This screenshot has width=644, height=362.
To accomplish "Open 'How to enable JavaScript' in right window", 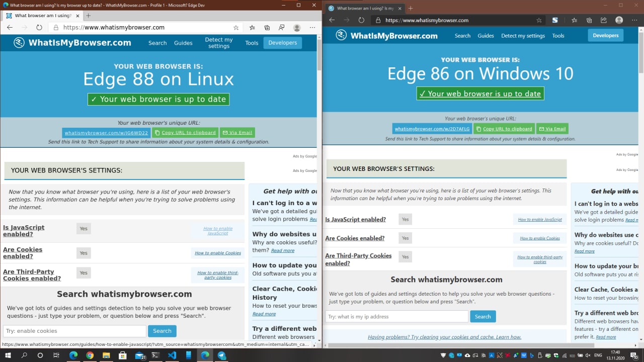I will pyautogui.click(x=540, y=219).
